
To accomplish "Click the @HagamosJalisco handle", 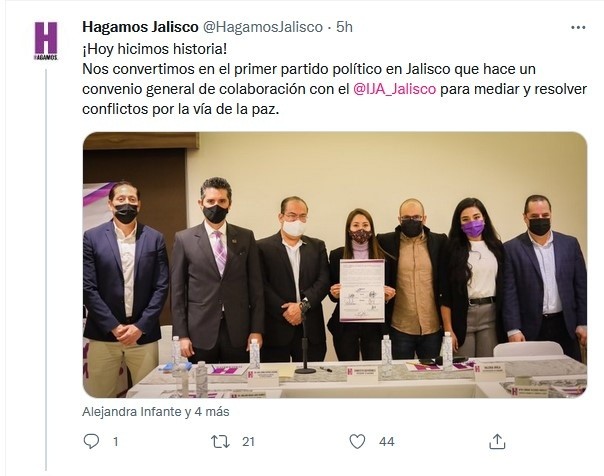I will point(262,27).
